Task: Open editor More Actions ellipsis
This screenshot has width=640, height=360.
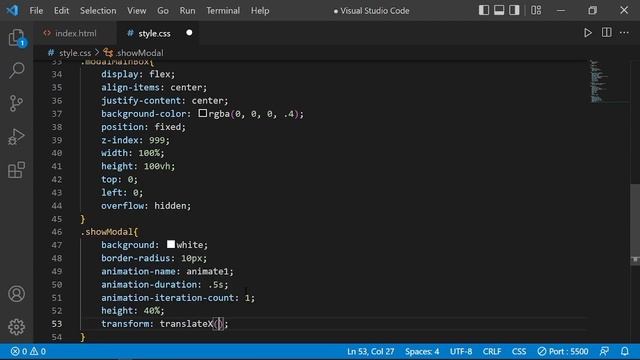Action: (624, 33)
